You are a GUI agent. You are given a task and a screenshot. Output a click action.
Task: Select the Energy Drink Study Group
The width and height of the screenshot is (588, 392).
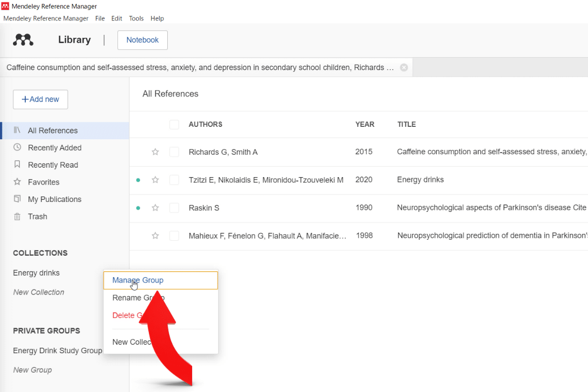(57, 350)
